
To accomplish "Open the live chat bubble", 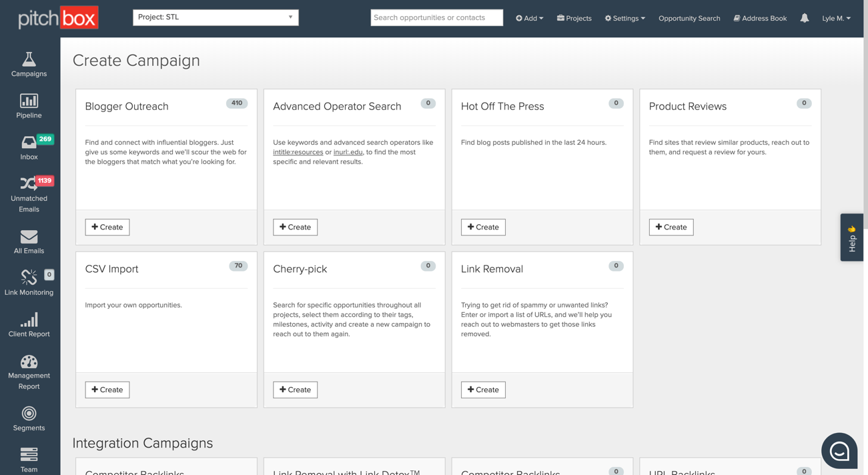I will tap(839, 451).
